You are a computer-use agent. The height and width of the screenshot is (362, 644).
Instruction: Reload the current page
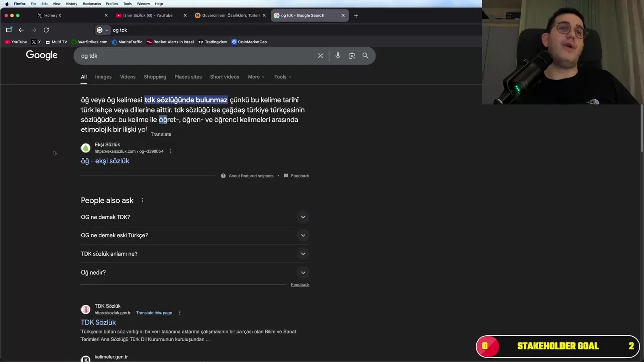46,30
